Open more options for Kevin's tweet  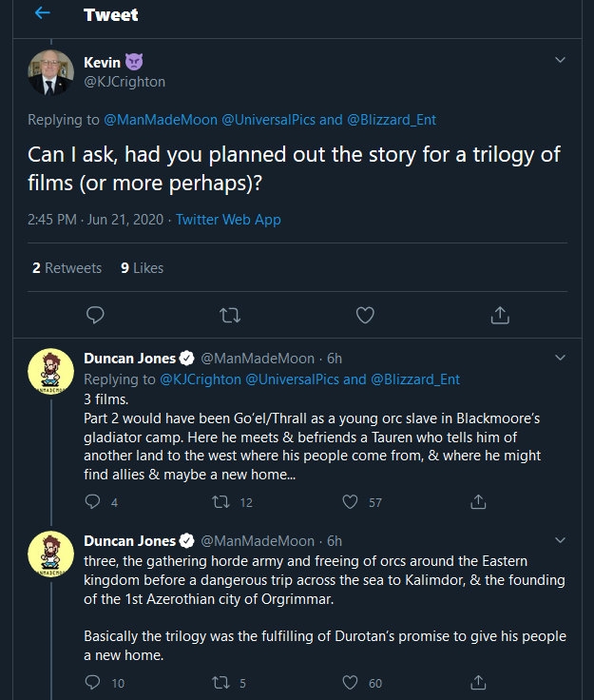pyautogui.click(x=560, y=62)
